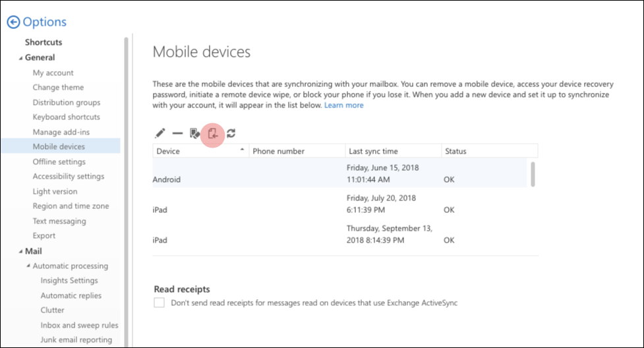Select Region and time zone option
Screen dimensions: 644x348
coord(71,206)
